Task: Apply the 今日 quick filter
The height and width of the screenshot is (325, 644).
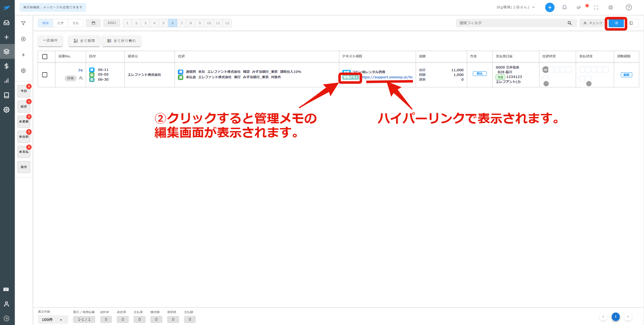Action: [x=24, y=91]
